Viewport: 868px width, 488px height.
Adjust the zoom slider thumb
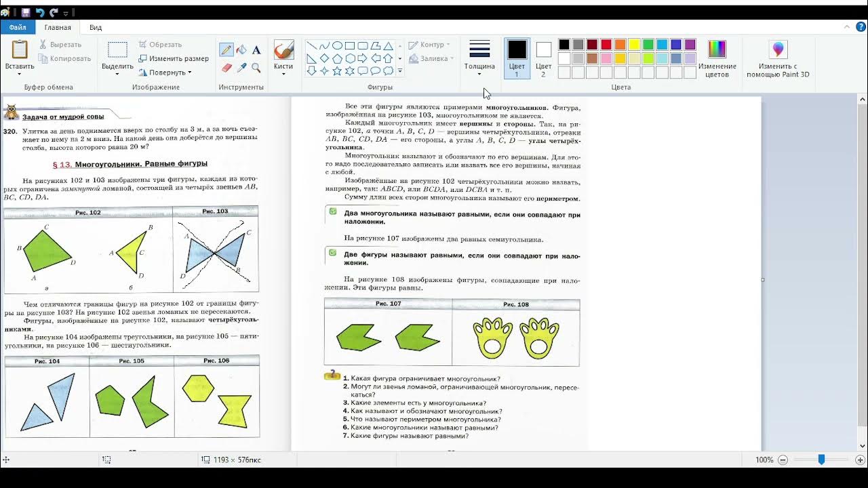pyautogui.click(x=821, y=460)
